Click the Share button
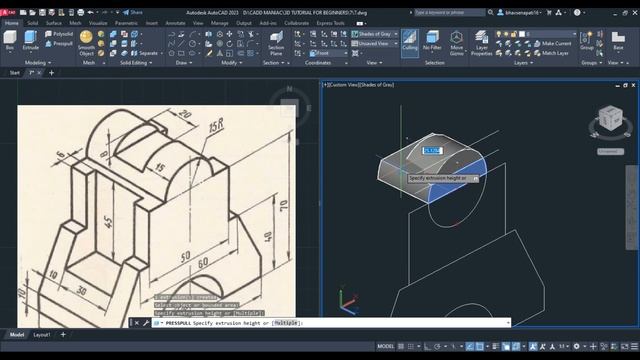Viewport: 640px width, 360px height. coord(133,13)
